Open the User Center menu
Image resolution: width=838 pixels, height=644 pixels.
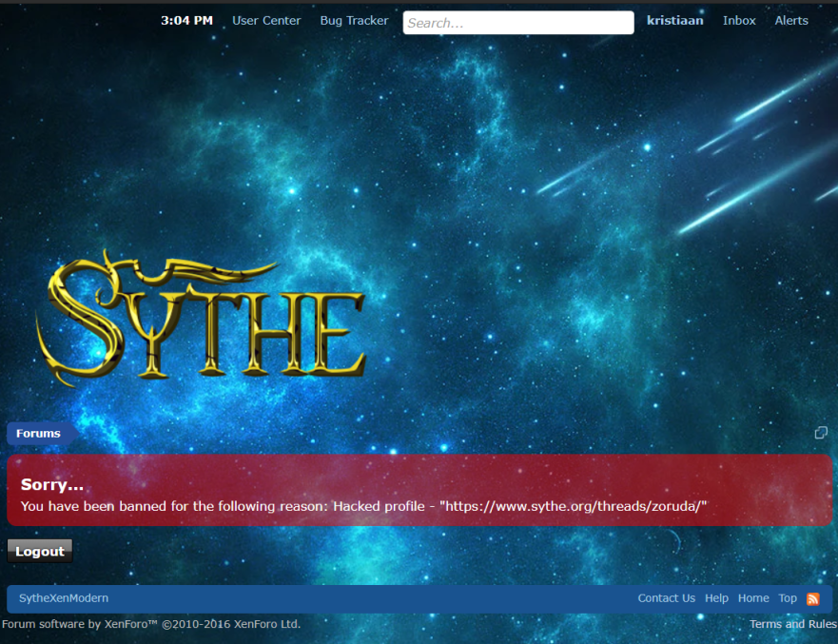tap(266, 20)
